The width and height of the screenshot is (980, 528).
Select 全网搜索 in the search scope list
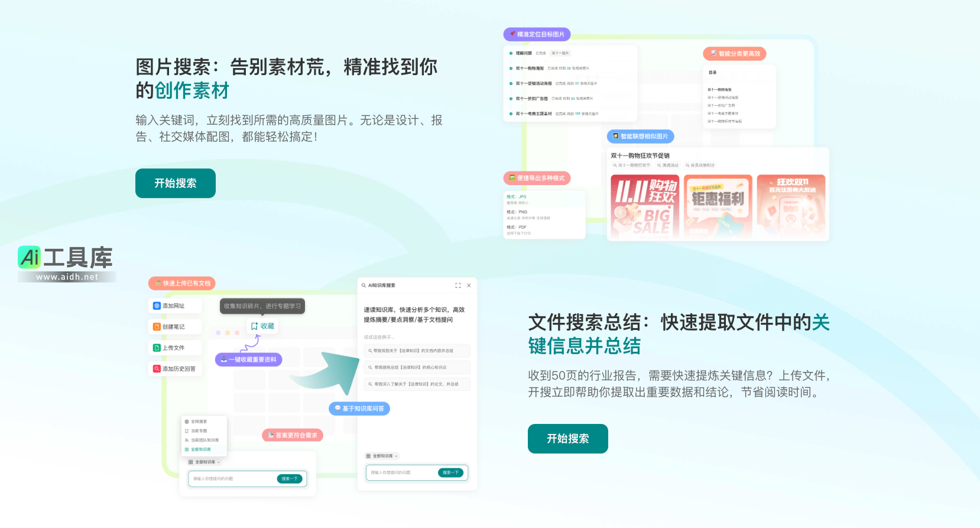[x=198, y=422]
